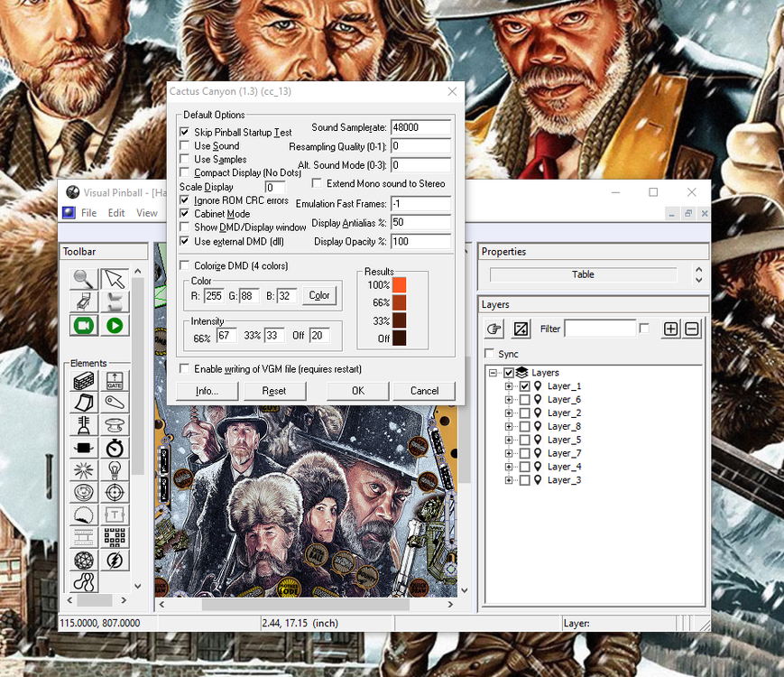Screen dimensions: 784x677
Task: Select the TextBox element tool
Action: [x=115, y=515]
